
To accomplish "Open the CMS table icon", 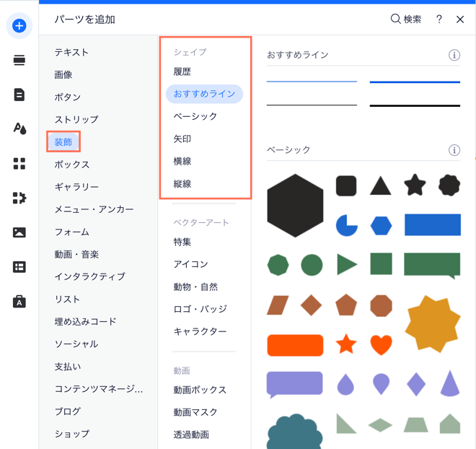I will point(19,267).
